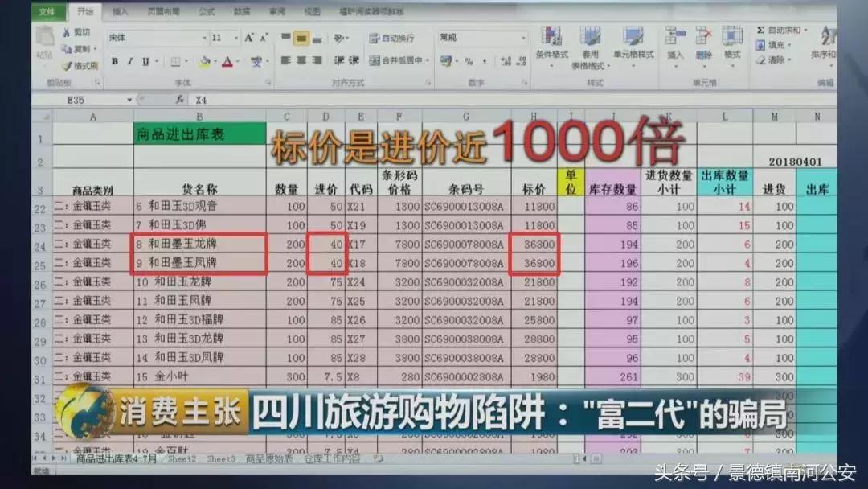Toggle italic formatting with the I icon
Viewport: 868px width, 489px height.
130,60
